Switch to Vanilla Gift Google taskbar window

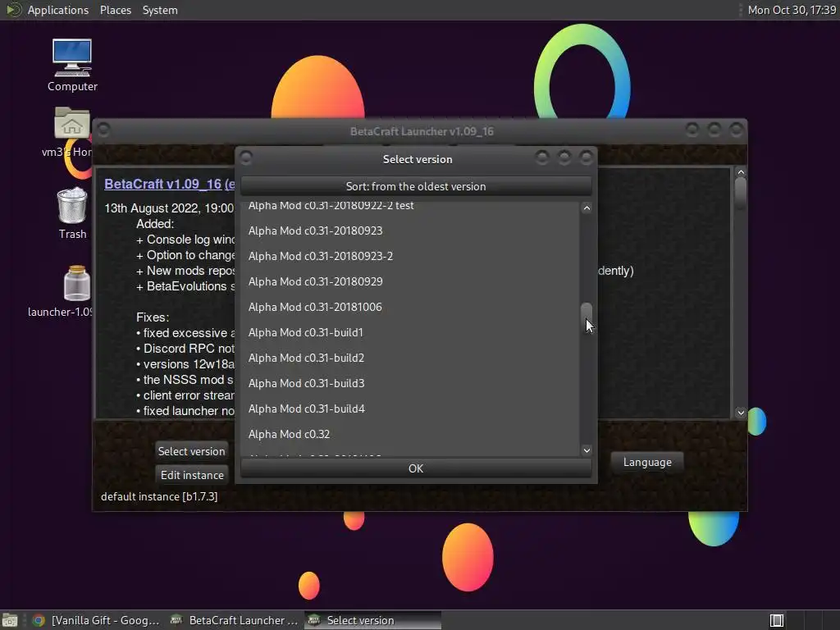(97, 620)
